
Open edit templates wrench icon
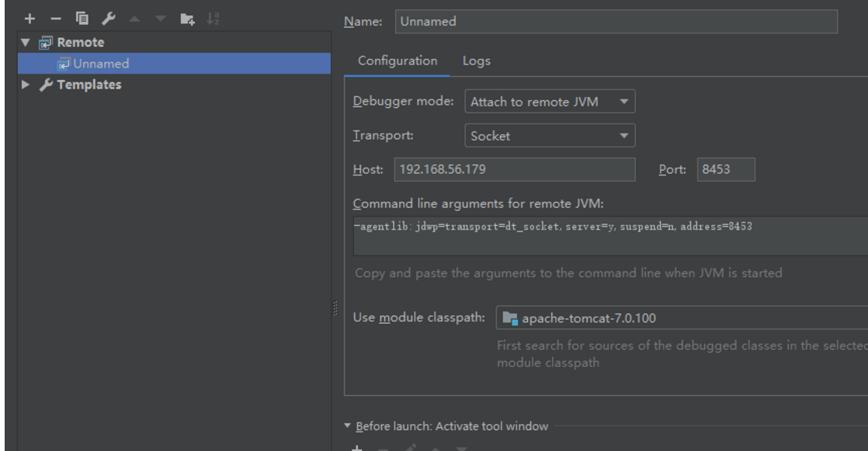pyautogui.click(x=109, y=19)
